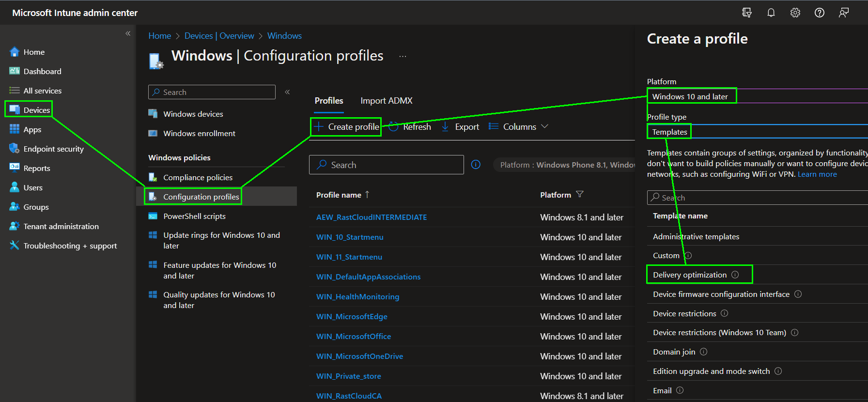The height and width of the screenshot is (402, 868).
Task: Open the WIN_MicrosoftEdge profile link
Action: [x=352, y=317]
